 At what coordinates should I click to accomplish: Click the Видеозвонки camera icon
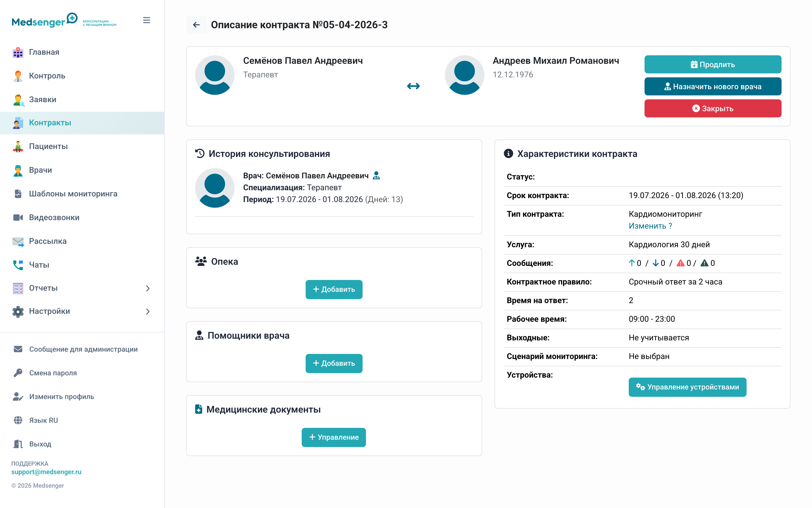pos(18,217)
